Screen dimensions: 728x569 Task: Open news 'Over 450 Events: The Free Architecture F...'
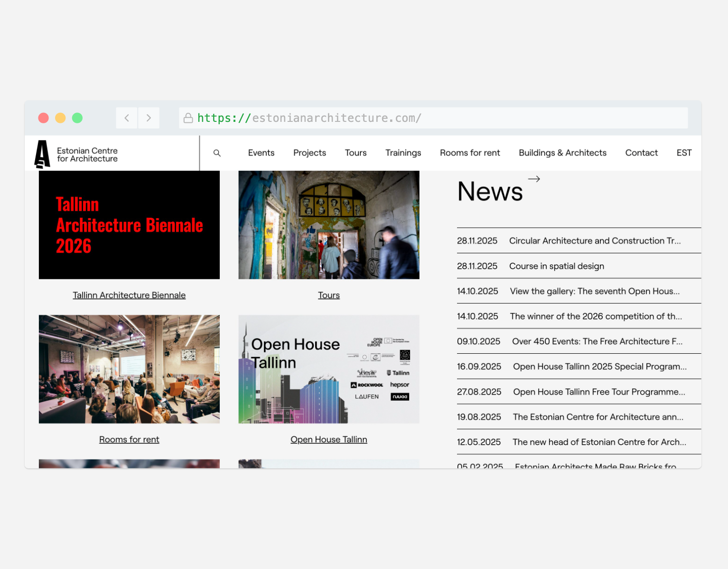click(597, 341)
